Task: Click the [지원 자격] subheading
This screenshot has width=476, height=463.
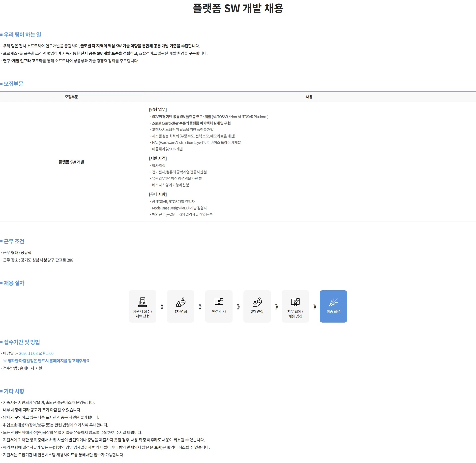Action: pos(158,158)
